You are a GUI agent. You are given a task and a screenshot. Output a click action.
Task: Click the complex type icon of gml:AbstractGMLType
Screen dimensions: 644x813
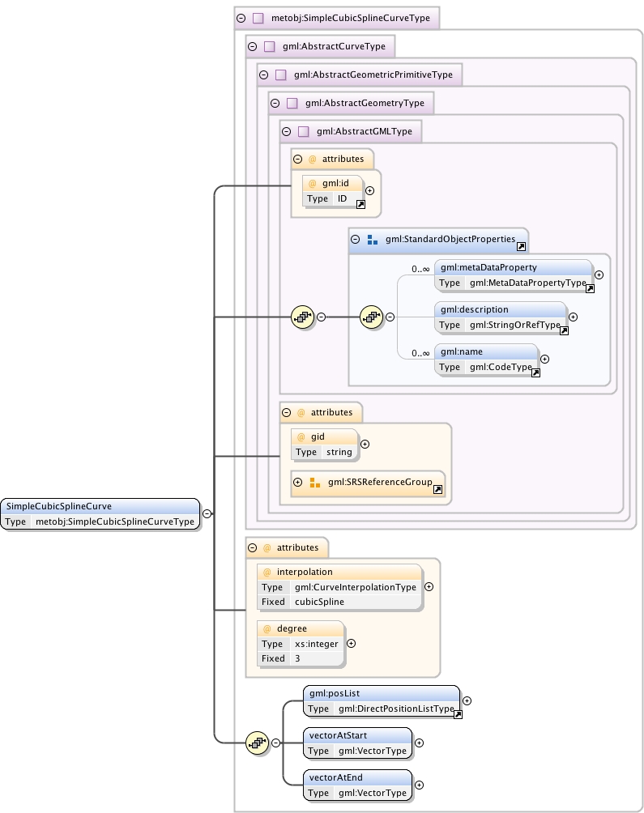pyautogui.click(x=304, y=132)
